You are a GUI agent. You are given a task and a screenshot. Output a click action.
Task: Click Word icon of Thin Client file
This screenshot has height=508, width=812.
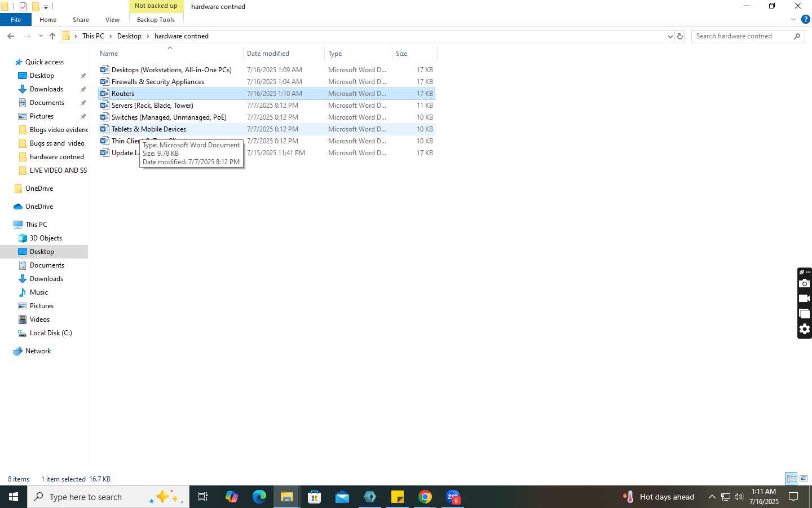click(x=104, y=141)
